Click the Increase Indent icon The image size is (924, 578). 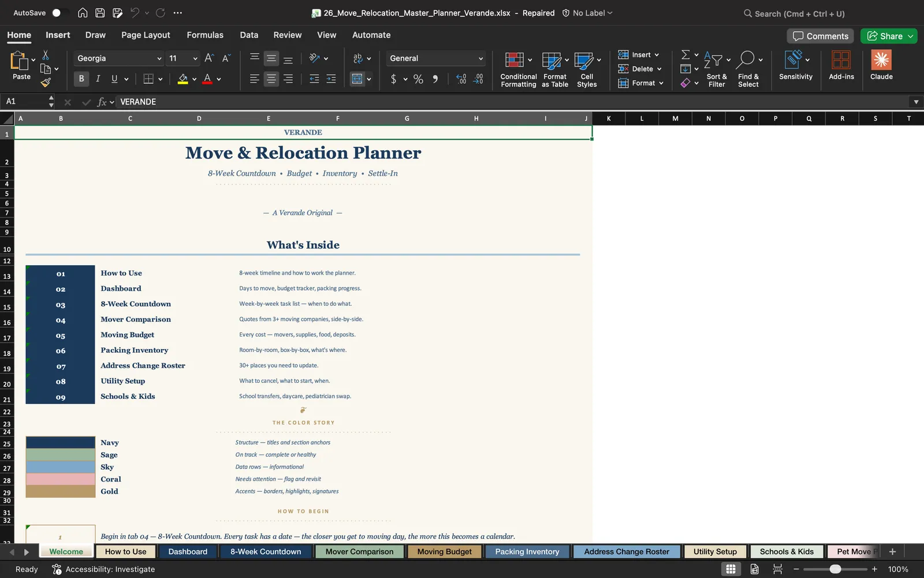pyautogui.click(x=331, y=79)
